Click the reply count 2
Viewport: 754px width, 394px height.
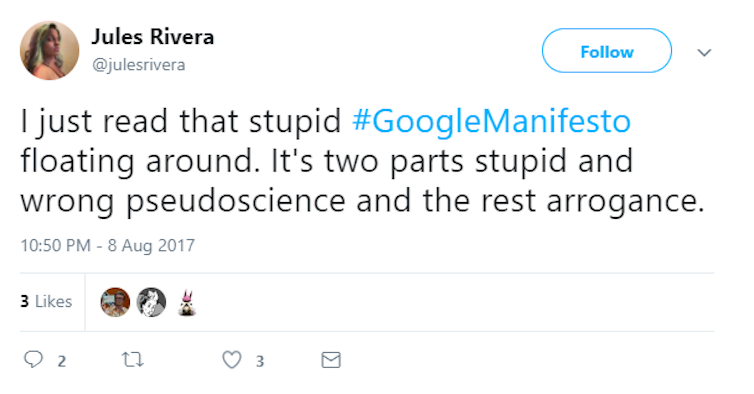[x=62, y=361]
